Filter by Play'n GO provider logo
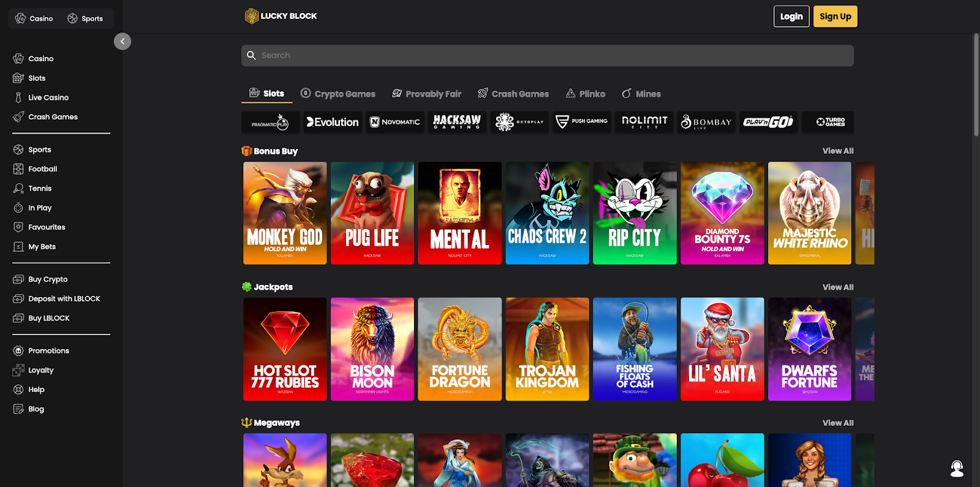 click(769, 122)
